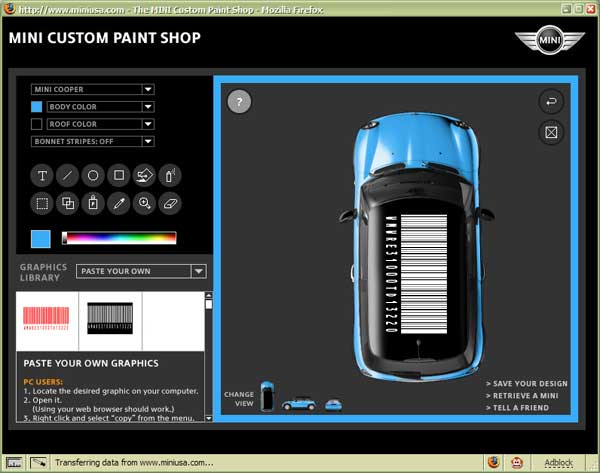The height and width of the screenshot is (473, 600).
Task: Choose the Square shape tool
Action: [x=119, y=176]
